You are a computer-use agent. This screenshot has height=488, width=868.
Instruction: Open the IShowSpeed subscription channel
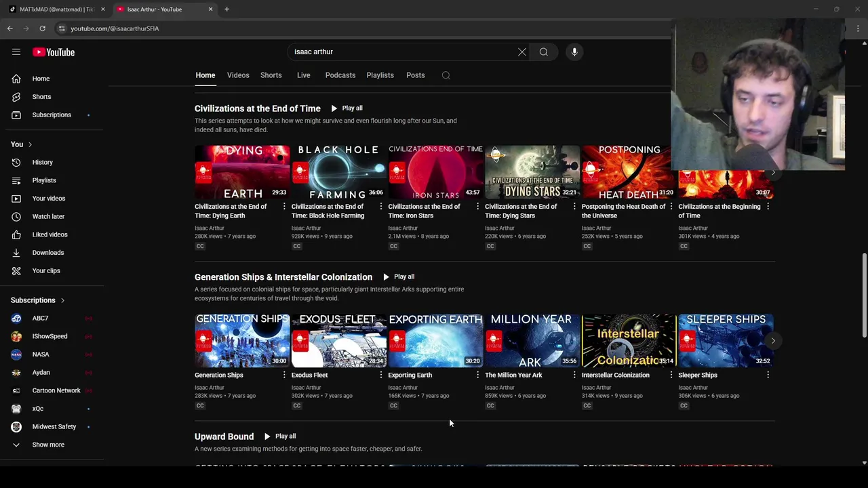pos(52,336)
